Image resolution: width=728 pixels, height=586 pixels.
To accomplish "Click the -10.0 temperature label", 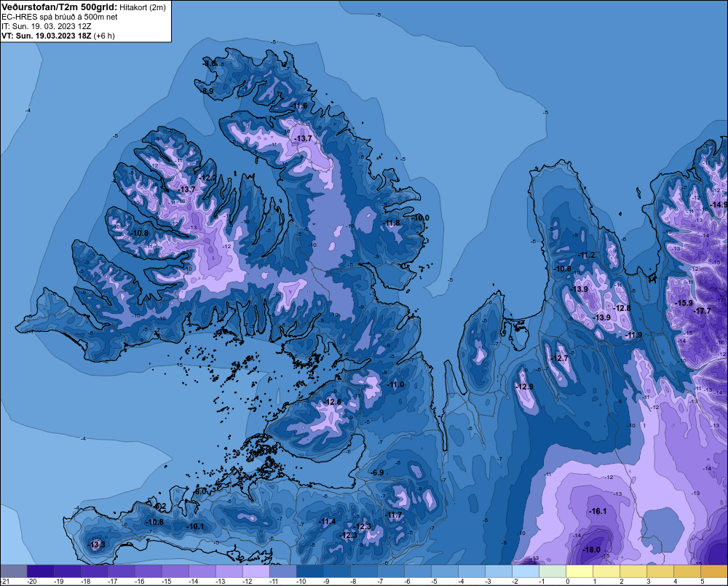I will (x=421, y=218).
